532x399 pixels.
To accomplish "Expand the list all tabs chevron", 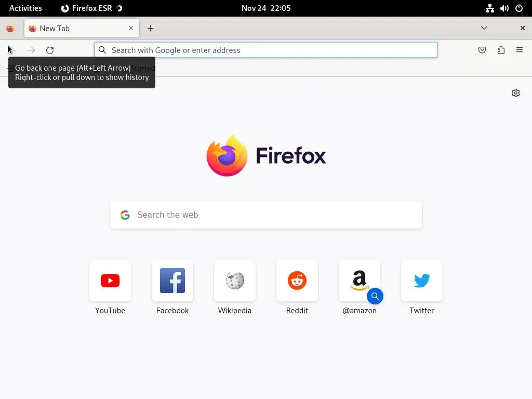I will (484, 28).
